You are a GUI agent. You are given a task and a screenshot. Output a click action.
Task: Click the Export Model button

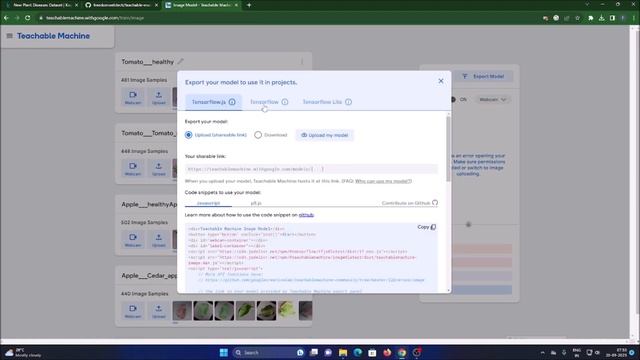484,76
